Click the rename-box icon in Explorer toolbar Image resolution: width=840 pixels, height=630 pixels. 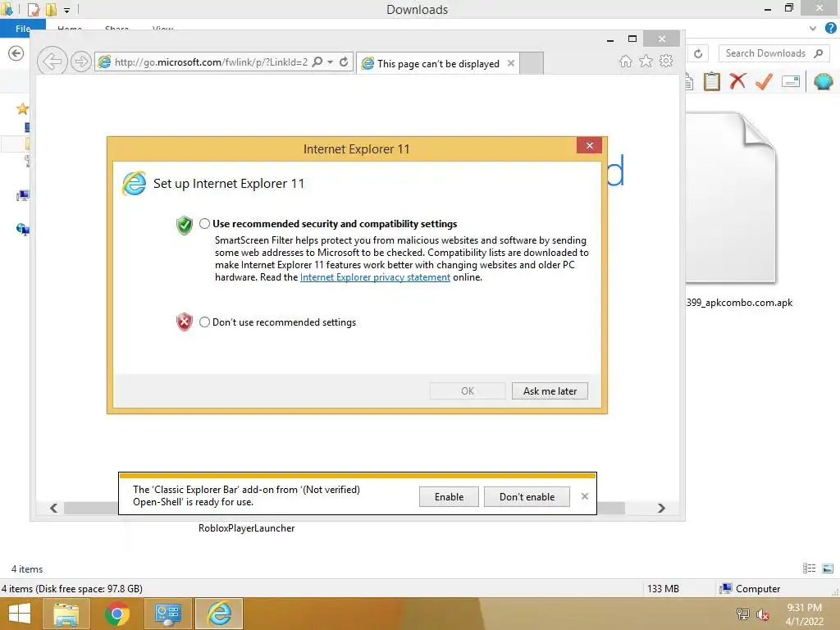(791, 81)
